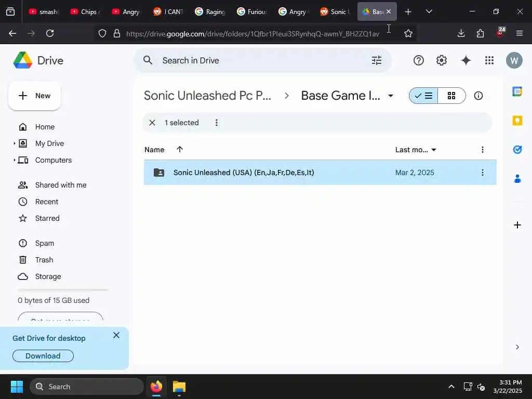Open the account avatar W
The width and height of the screenshot is (532, 399).
(x=514, y=60)
